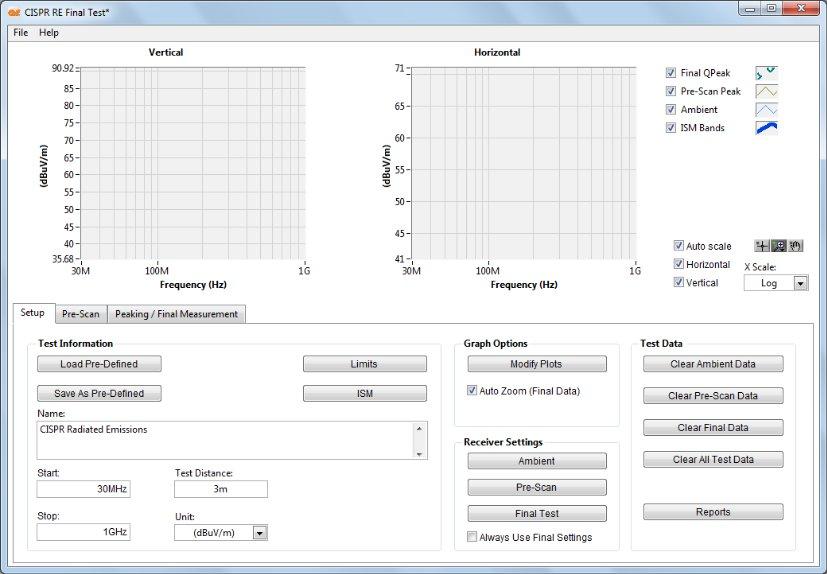This screenshot has width=827, height=574.
Task: Click Clear Final Data button
Action: [713, 428]
